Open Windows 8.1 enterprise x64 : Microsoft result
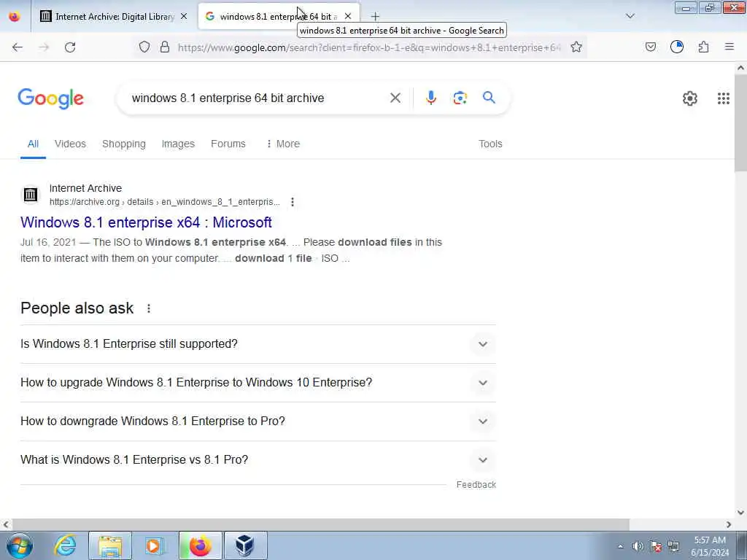 click(146, 222)
